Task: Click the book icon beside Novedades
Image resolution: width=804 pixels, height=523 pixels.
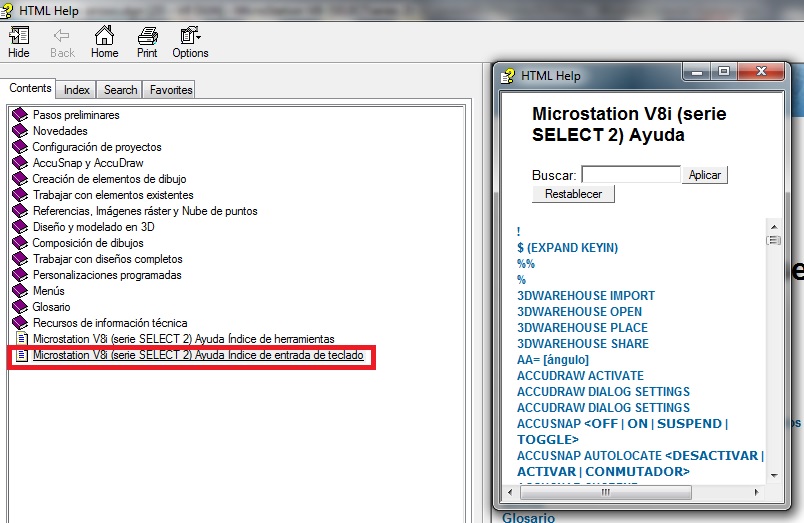Action: 20,130
